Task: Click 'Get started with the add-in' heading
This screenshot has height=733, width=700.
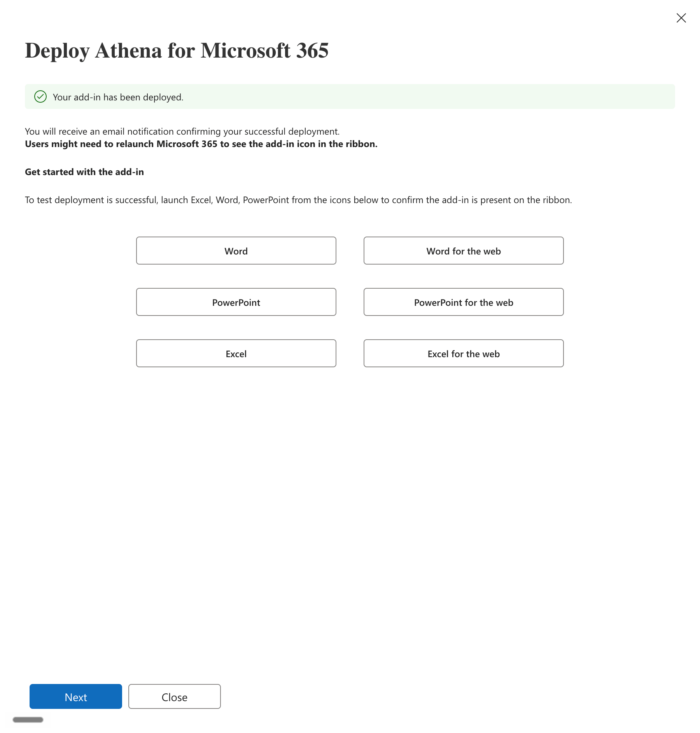Action: pos(84,172)
